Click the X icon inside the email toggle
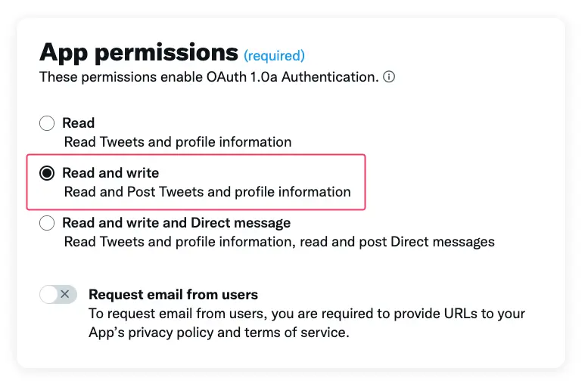This screenshot has height=387, width=588. [x=65, y=294]
